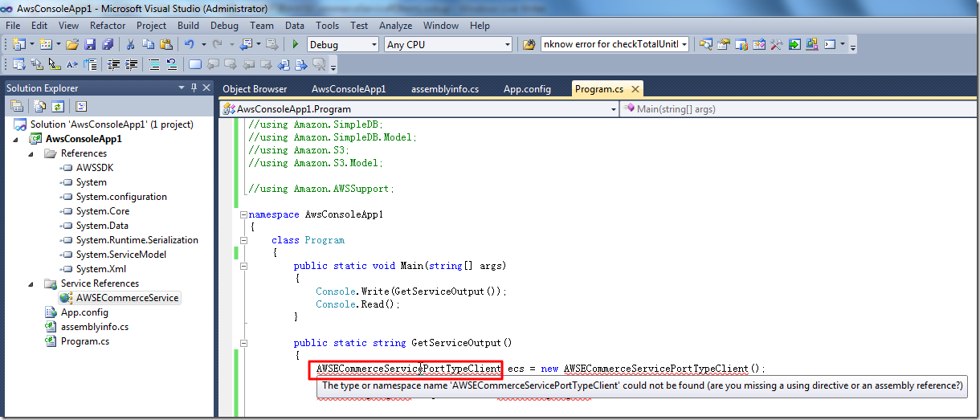Open the Solution Explorer window options arrow
Viewport: 980px width, 420px height.
(182, 88)
